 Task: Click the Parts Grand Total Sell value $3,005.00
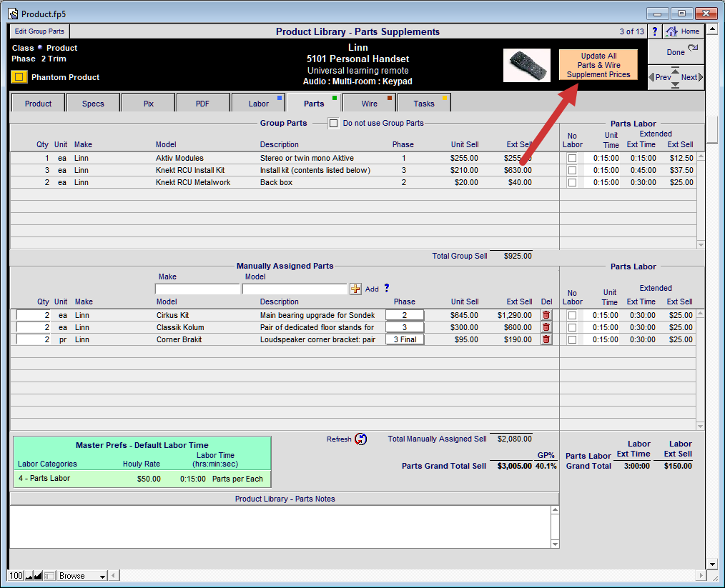tap(514, 466)
